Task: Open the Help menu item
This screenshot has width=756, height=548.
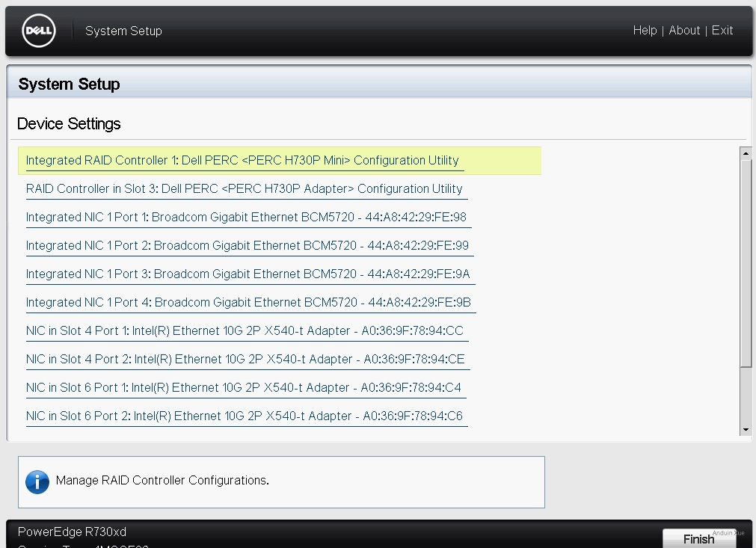Action: [x=645, y=31]
